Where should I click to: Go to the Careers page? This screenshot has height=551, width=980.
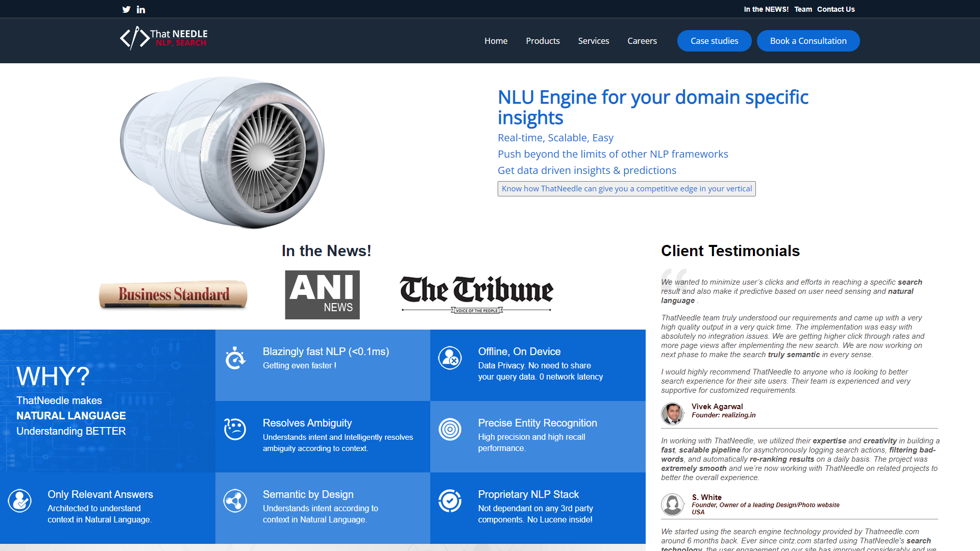click(x=642, y=41)
